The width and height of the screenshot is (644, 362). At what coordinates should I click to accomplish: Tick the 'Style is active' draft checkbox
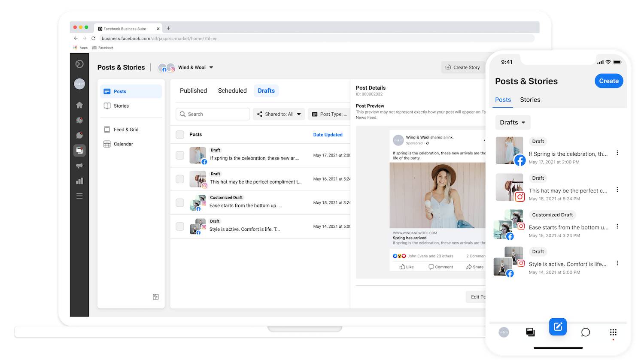point(180,226)
